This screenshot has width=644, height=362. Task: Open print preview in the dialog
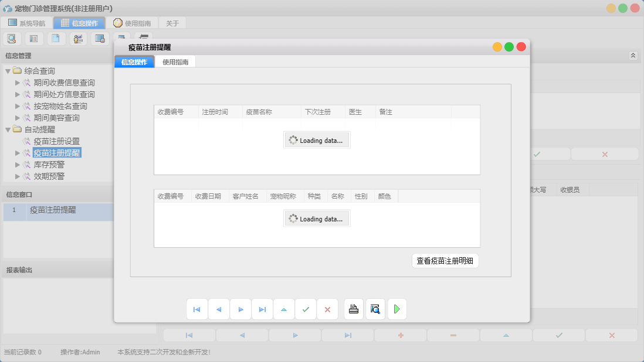click(x=375, y=309)
